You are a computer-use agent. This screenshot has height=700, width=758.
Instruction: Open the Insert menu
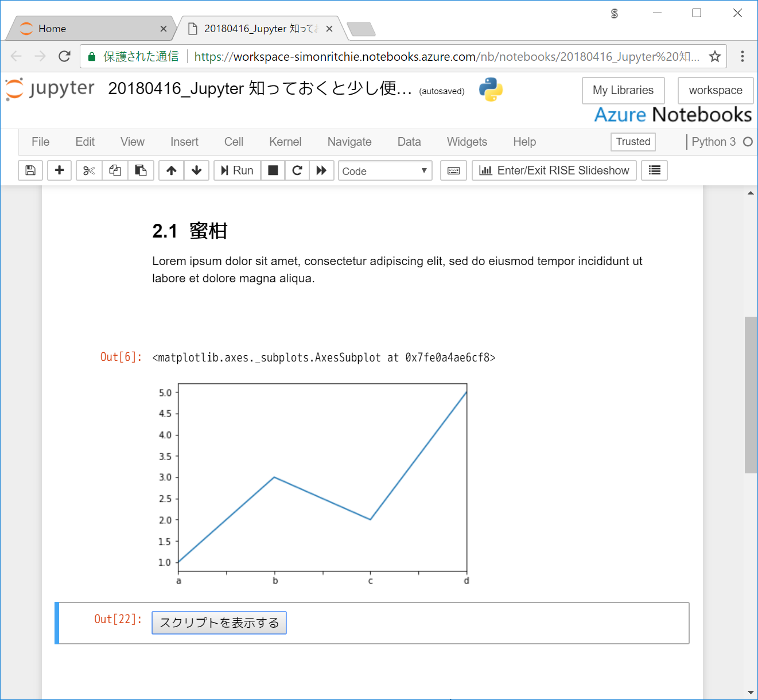tap(184, 142)
